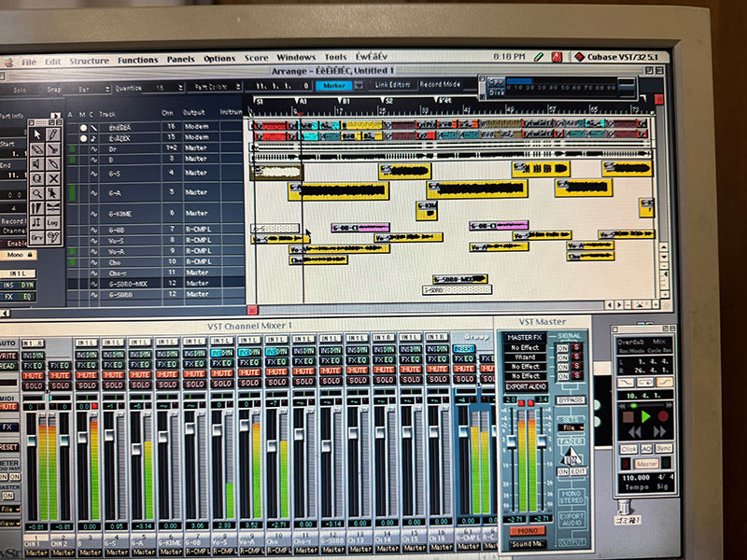Click the audio wave icon on the G-KIME track
Screen dimensions: 747x560
pos(94,214)
